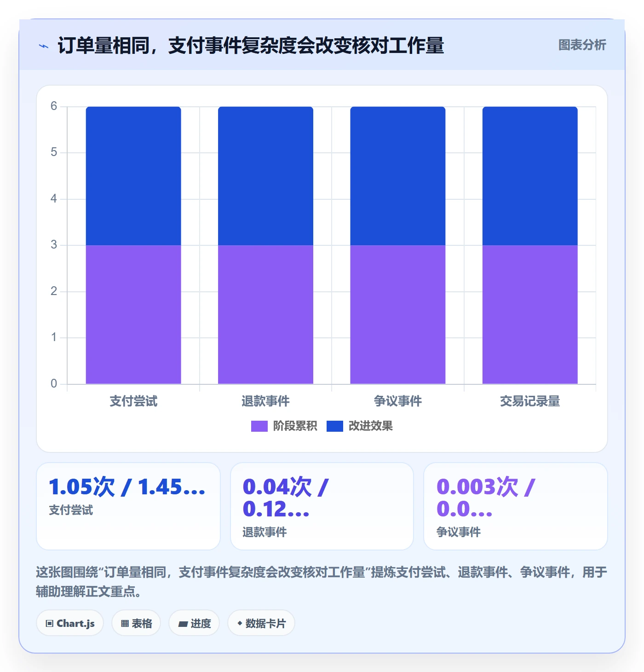Click the blue bar segment for 退款事件
Viewport: 644px width, 672px height.
pyautogui.click(x=265, y=176)
